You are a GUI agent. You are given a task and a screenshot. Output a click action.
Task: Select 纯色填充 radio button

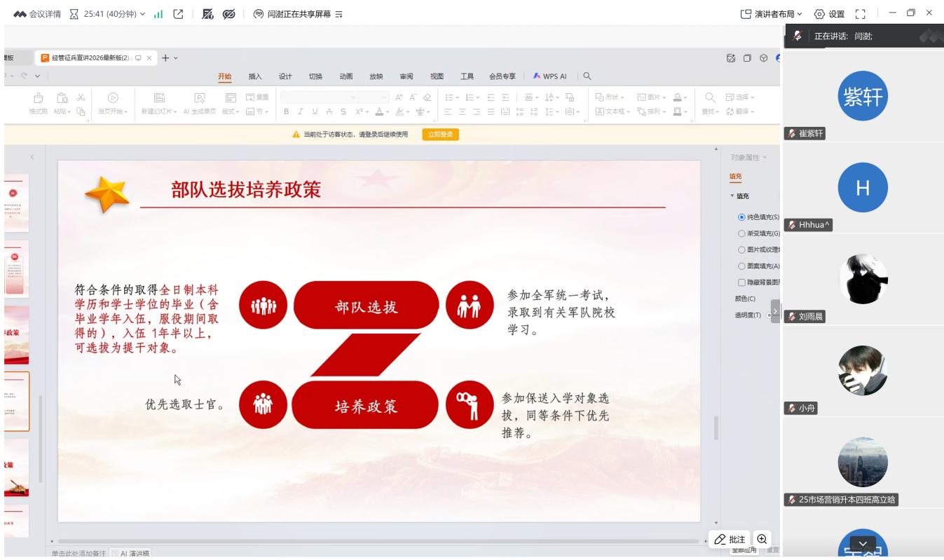coord(741,217)
